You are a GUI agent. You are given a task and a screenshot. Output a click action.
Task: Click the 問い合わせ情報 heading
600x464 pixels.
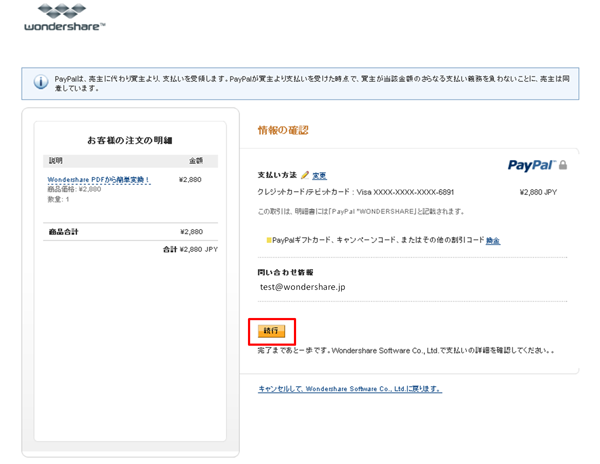pyautogui.click(x=285, y=272)
